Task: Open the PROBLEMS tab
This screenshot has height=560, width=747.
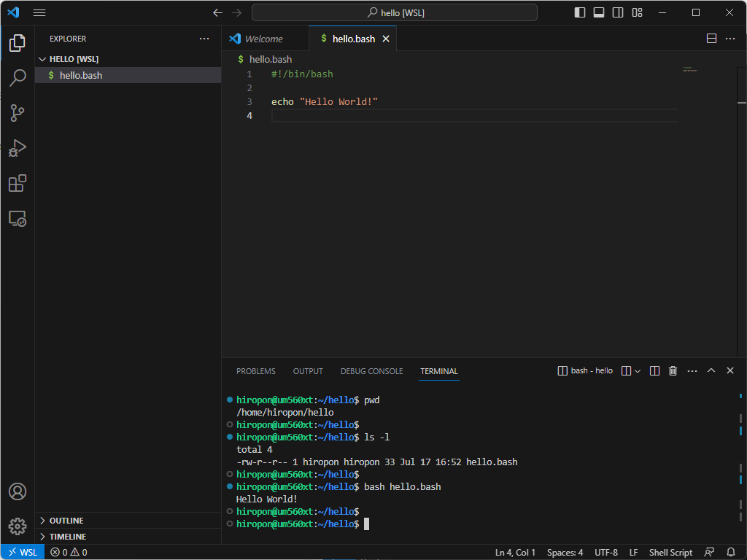Action: coord(255,371)
